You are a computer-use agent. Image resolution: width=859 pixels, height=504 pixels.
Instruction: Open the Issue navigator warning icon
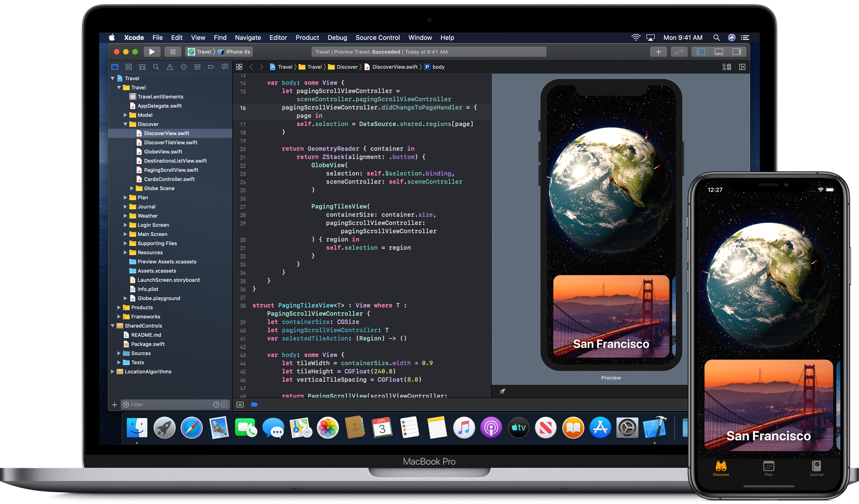pos(170,67)
